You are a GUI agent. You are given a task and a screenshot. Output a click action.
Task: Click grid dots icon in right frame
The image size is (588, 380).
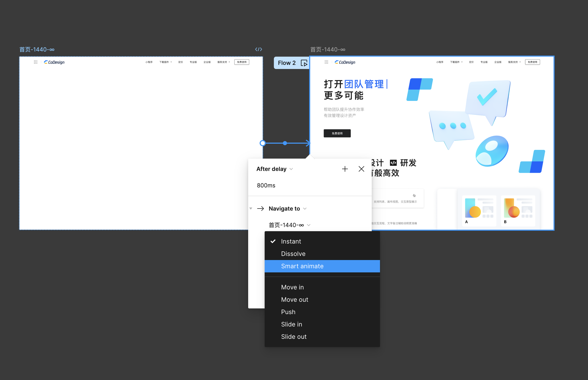click(326, 62)
